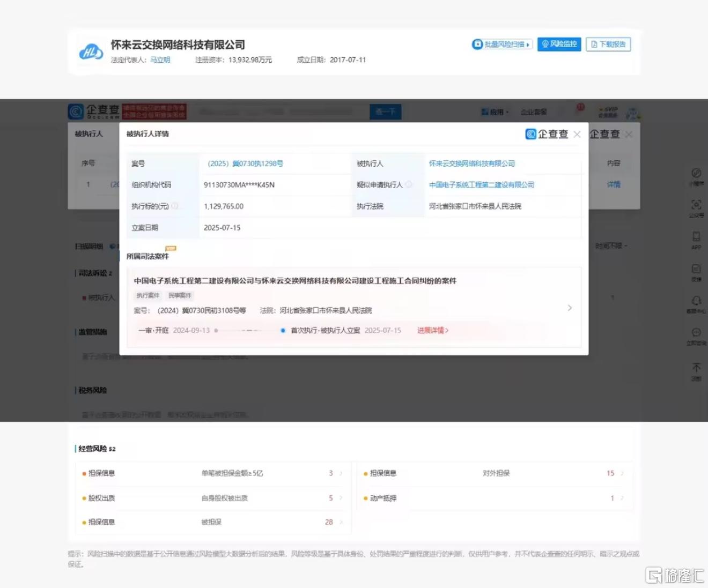
Task: Click the 下载报告 download report button
Action: click(608, 44)
